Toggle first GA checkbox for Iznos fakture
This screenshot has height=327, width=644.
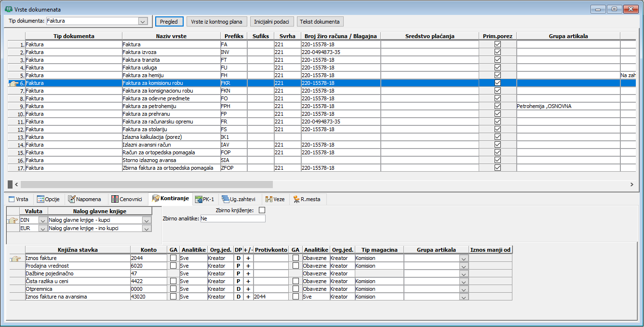click(x=173, y=258)
